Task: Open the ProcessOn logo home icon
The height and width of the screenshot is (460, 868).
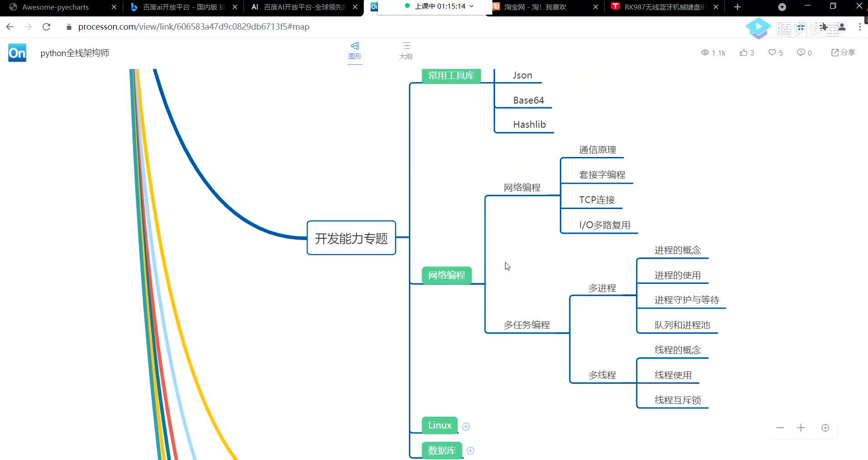Action: [x=17, y=53]
